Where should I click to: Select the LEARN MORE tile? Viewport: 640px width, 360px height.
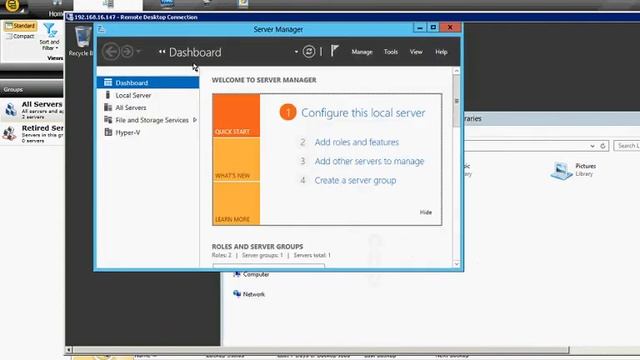click(236, 203)
